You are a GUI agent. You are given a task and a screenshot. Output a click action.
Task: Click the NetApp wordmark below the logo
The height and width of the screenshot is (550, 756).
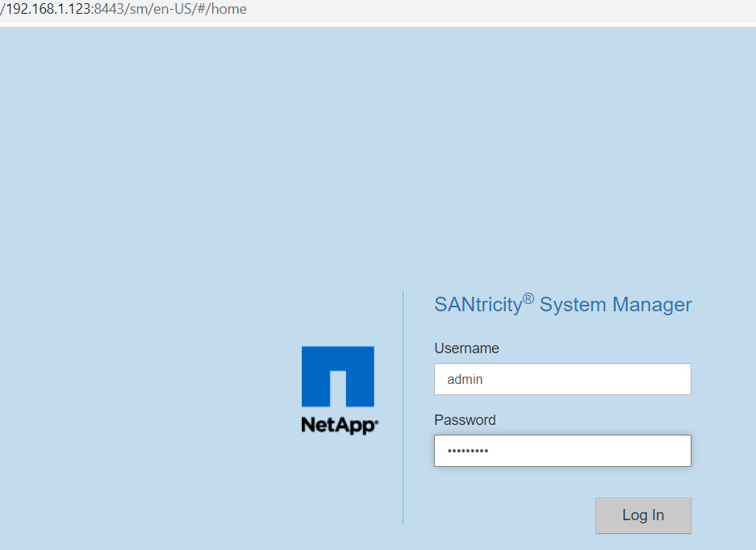(x=339, y=424)
